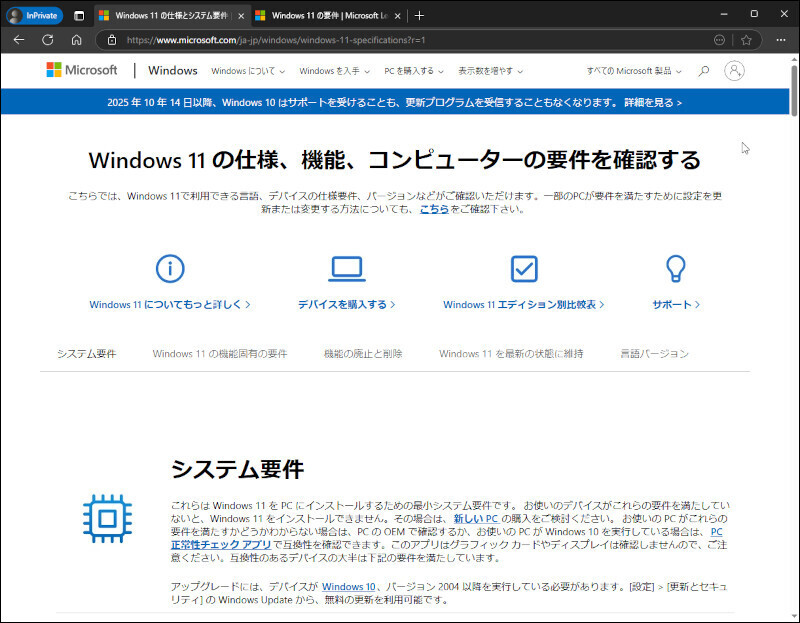Select Windows 11 を最新の状態に維持 tab

[511, 354]
